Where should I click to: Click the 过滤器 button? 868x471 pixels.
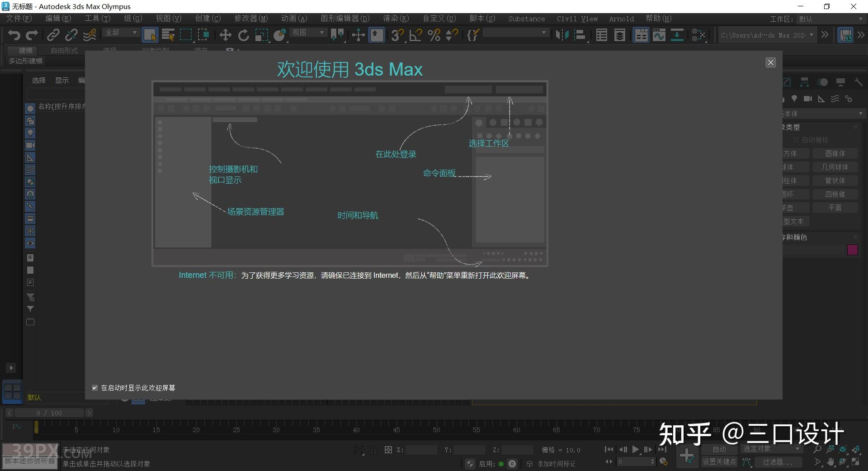point(778,462)
